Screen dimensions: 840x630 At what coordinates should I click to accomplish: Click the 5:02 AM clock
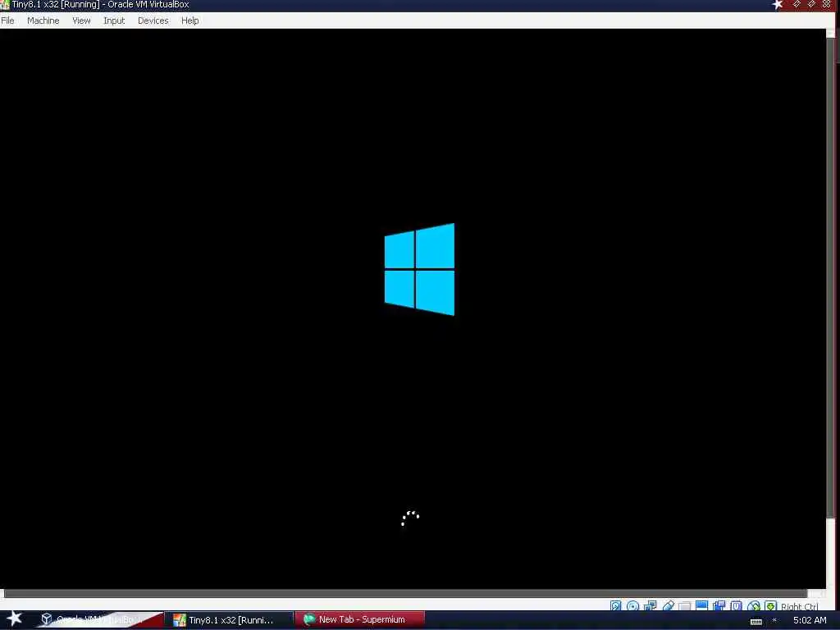810,620
